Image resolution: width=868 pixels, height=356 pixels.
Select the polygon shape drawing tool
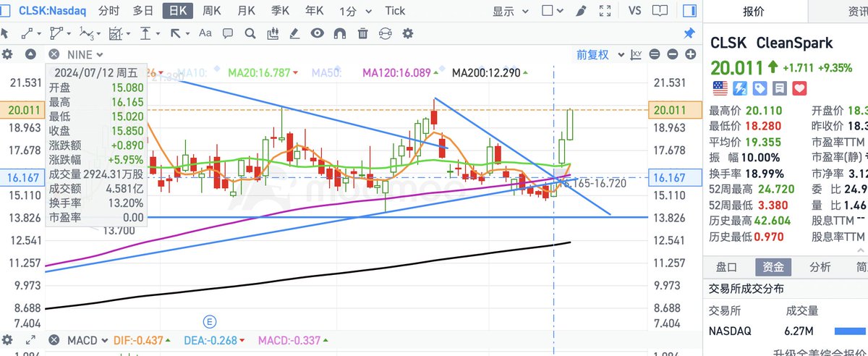[57, 33]
